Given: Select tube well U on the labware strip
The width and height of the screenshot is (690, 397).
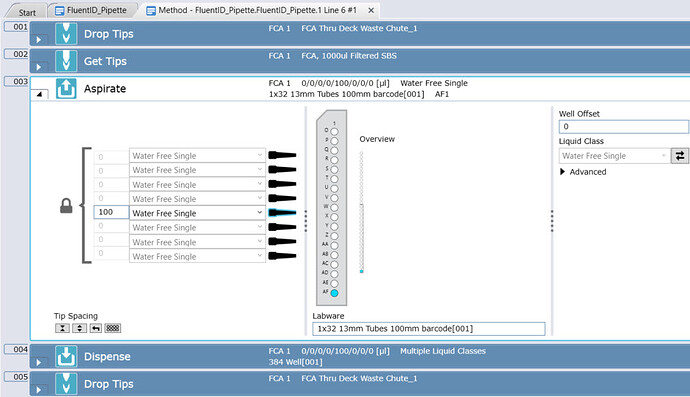Looking at the screenshot, I should pyautogui.click(x=334, y=188).
